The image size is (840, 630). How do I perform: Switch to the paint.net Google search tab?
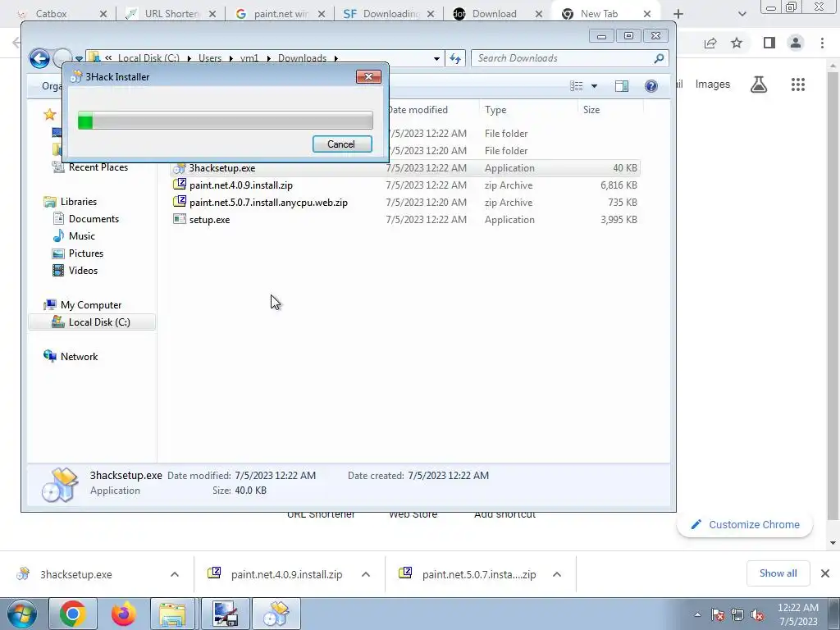[x=281, y=14]
